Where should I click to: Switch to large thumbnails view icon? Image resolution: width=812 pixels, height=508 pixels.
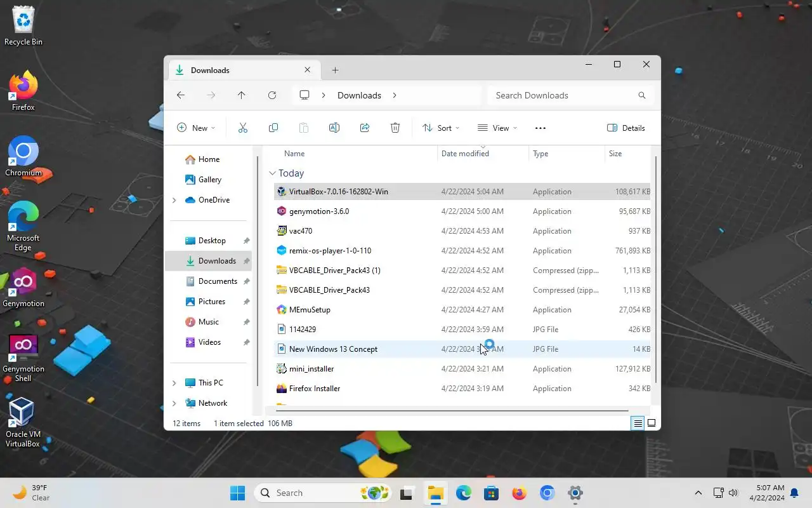pos(652,424)
